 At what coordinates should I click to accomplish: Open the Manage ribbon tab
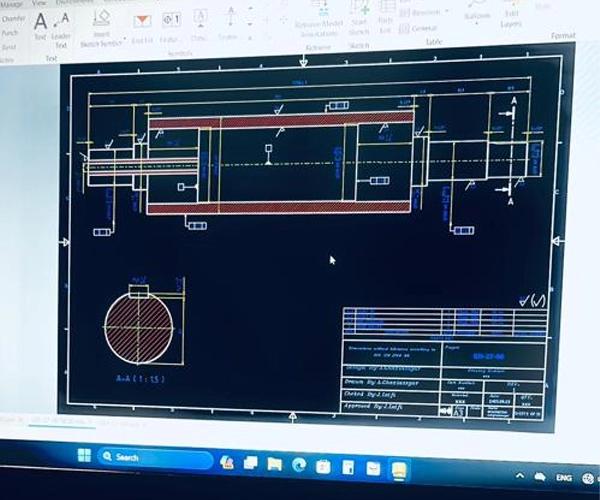[11, 5]
